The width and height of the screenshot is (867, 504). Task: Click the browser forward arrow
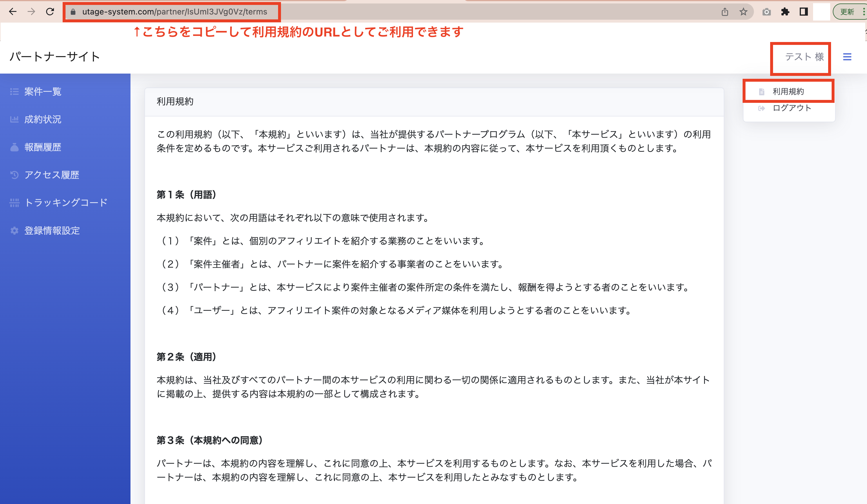tap(31, 12)
